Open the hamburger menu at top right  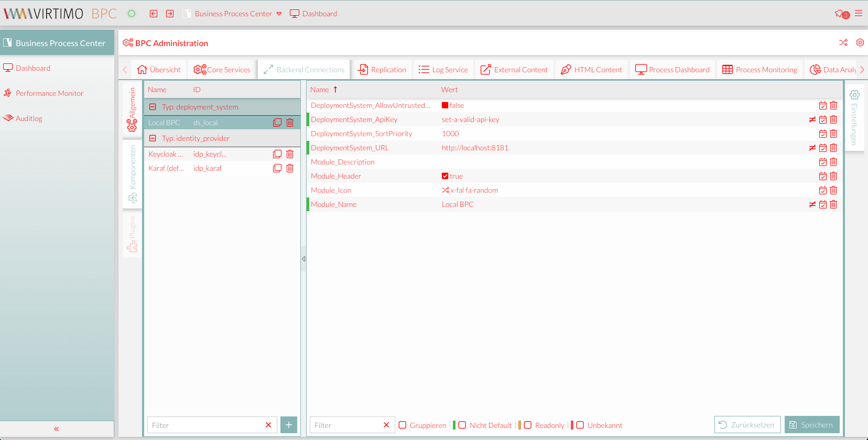pyautogui.click(x=859, y=14)
